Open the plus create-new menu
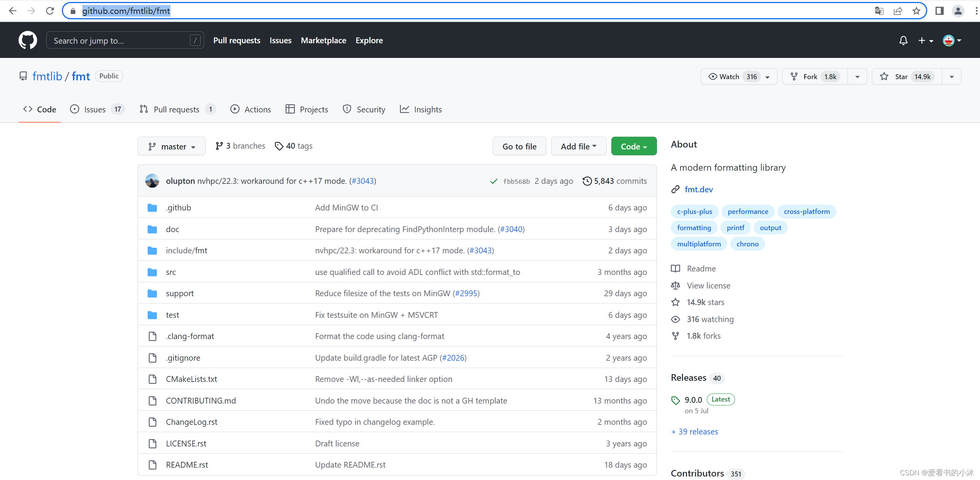 [x=926, y=41]
